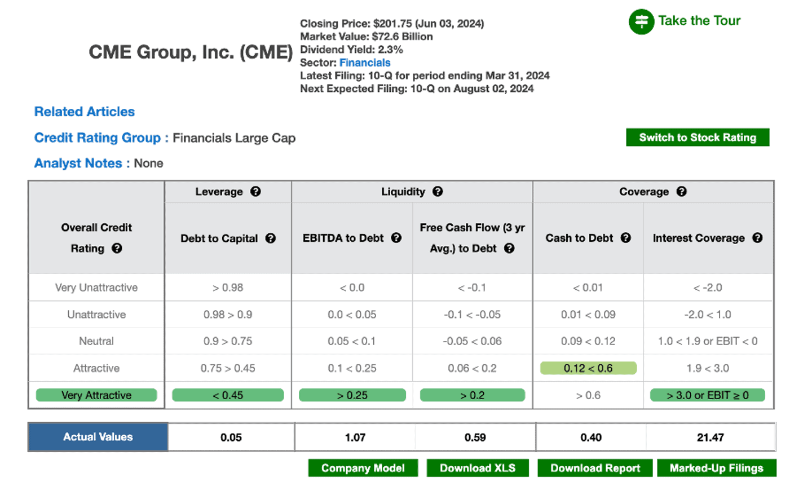The height and width of the screenshot is (504, 812).
Task: Click help icon beside Cash to Debt
Action: click(x=626, y=238)
